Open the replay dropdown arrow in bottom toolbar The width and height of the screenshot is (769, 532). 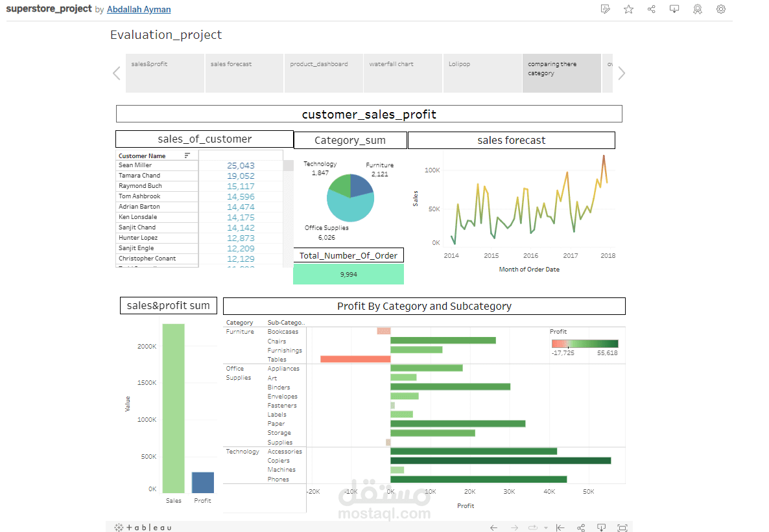[x=546, y=528]
